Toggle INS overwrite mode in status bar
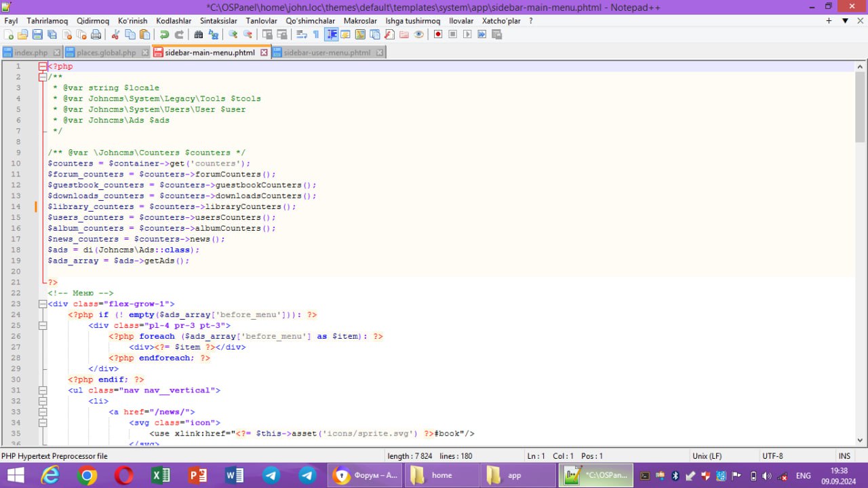 coord(844,456)
